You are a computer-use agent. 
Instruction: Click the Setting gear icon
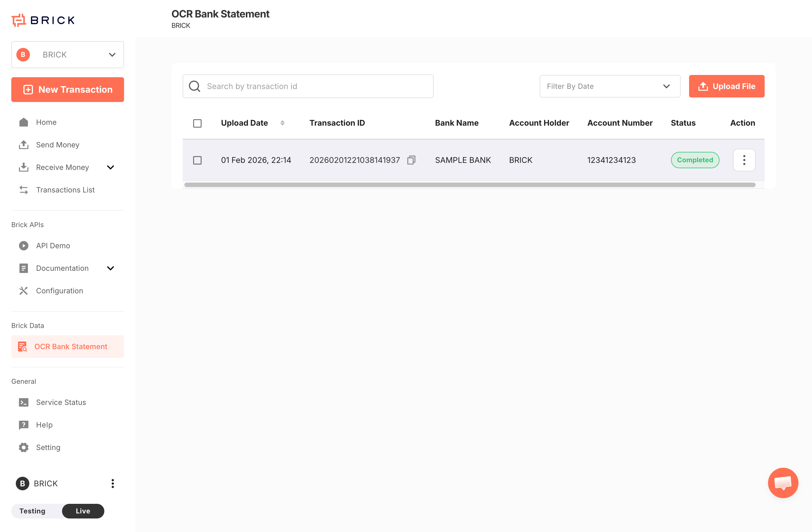(x=23, y=447)
